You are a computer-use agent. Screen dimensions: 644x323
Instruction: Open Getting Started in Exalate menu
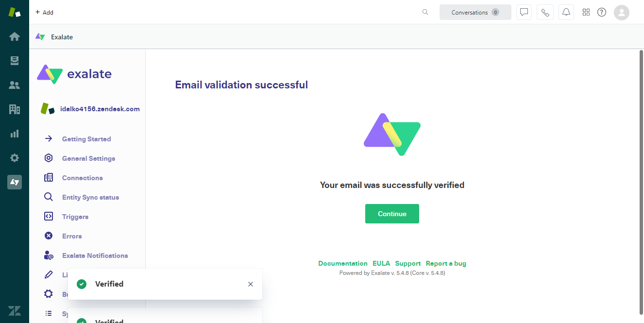86,139
